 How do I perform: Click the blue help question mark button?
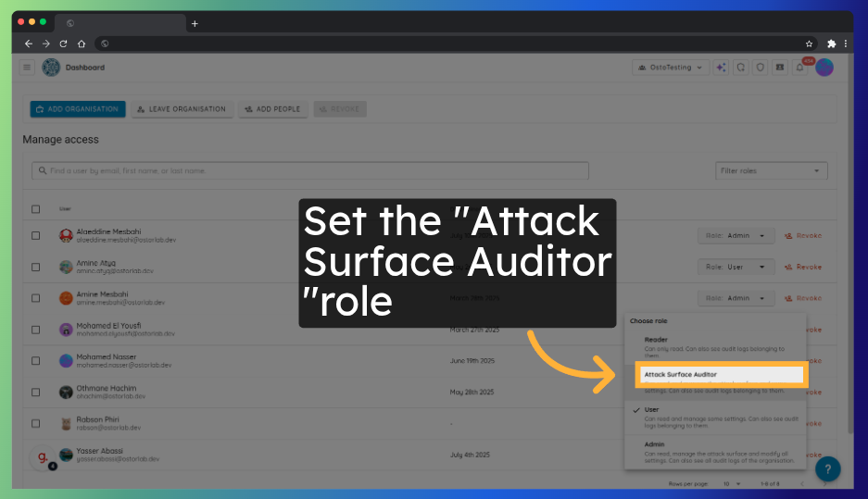[827, 468]
